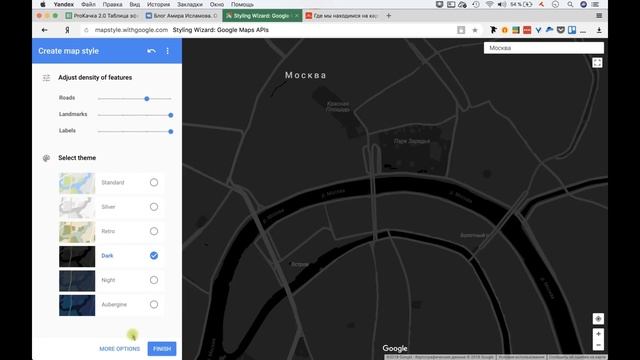Open the Вид menu
Screen dimensions: 640x360
coord(135,4)
